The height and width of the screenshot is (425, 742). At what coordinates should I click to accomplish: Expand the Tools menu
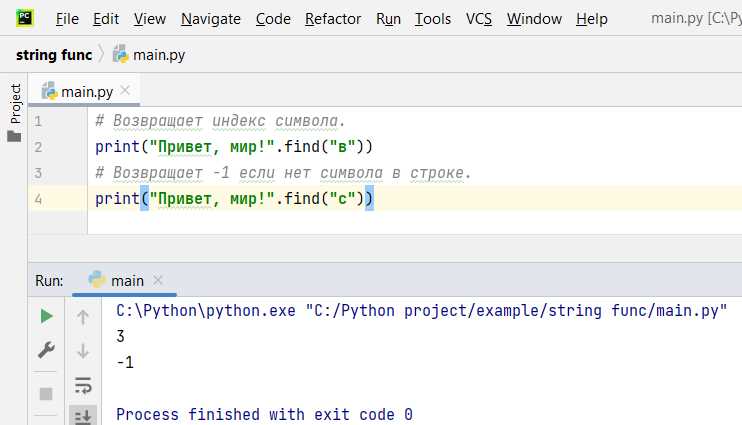(x=433, y=19)
